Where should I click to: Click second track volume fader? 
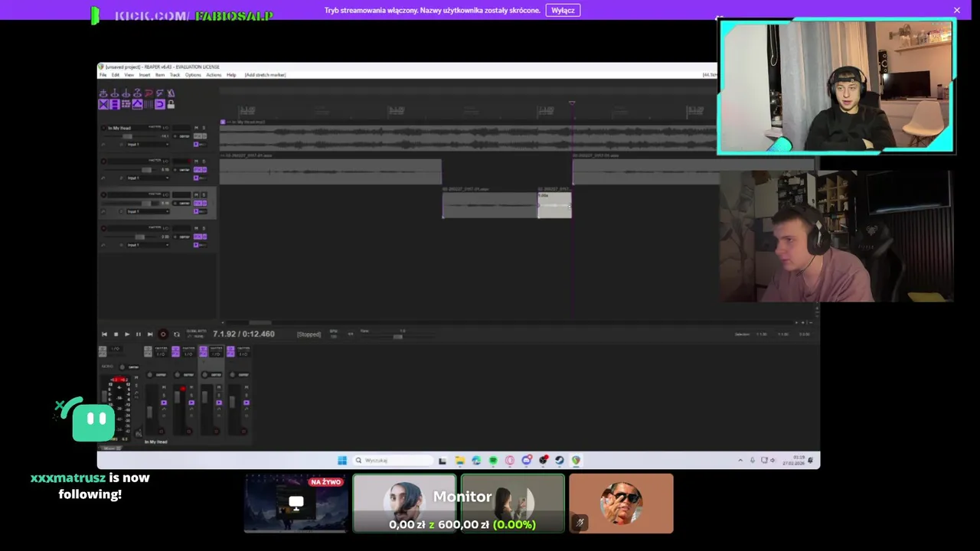pos(146,170)
